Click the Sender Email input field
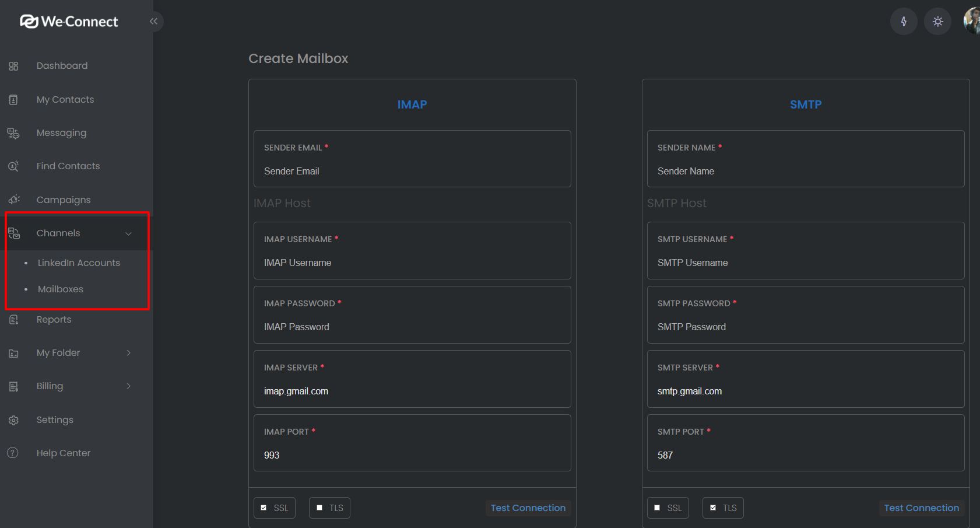980x528 pixels. [412, 171]
